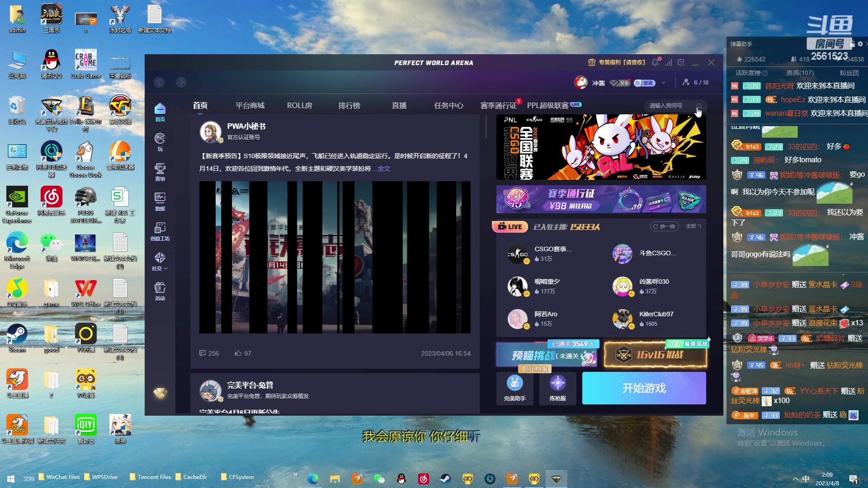
Task: Open the notification bell in title bar
Action: [655, 62]
